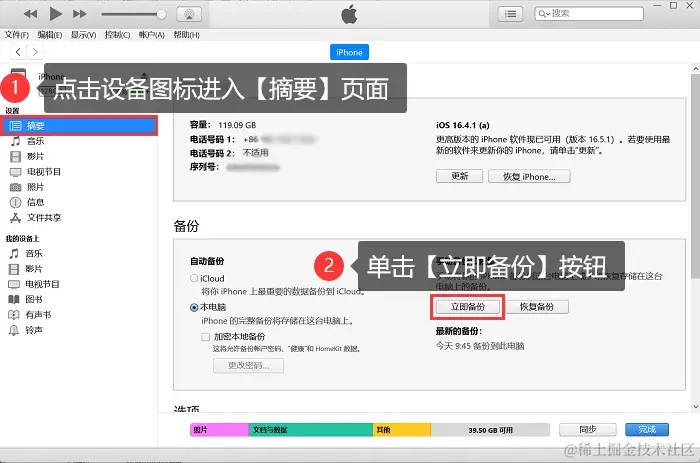Open the 控制(C) menu

coord(117,35)
